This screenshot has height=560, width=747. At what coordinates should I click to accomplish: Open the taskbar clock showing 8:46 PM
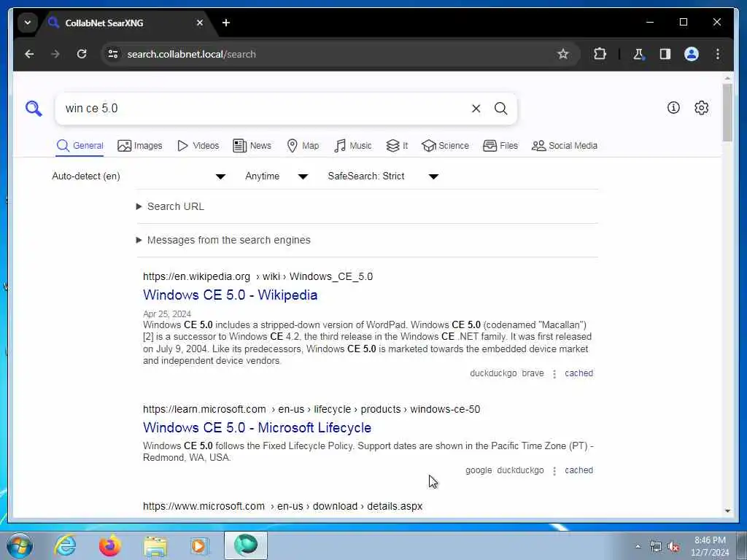pos(710,546)
